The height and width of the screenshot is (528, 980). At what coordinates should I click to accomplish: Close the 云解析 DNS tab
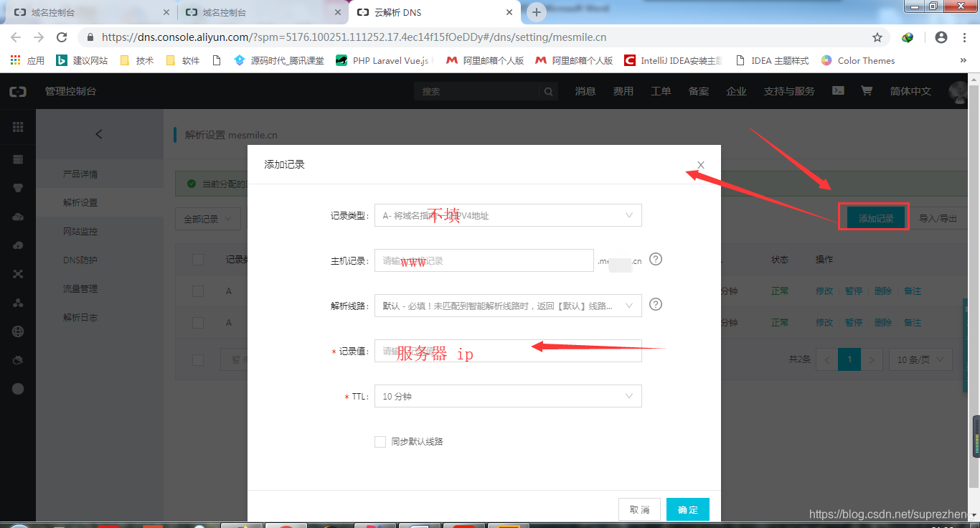click(x=509, y=12)
